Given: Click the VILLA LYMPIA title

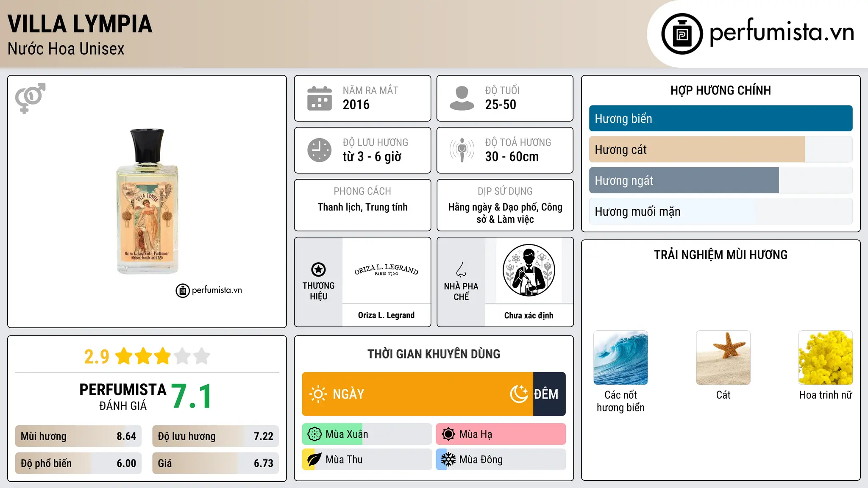Looking at the screenshot, I should [x=80, y=24].
